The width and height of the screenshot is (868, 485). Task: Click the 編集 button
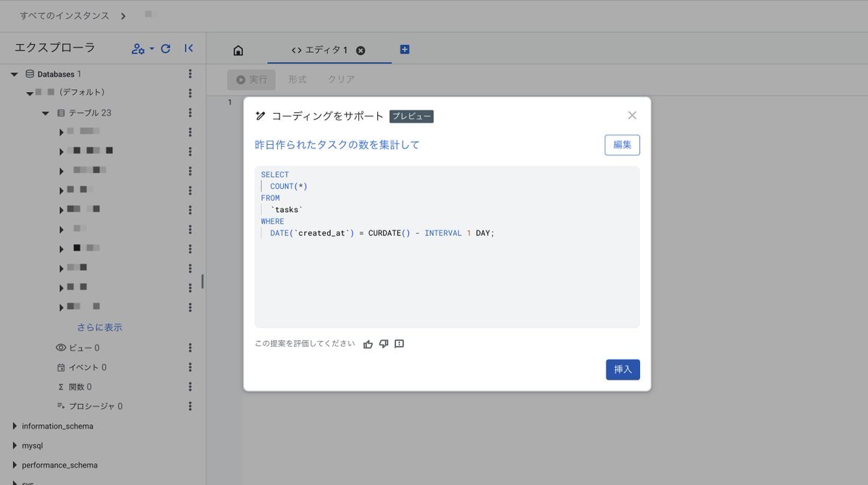point(622,145)
